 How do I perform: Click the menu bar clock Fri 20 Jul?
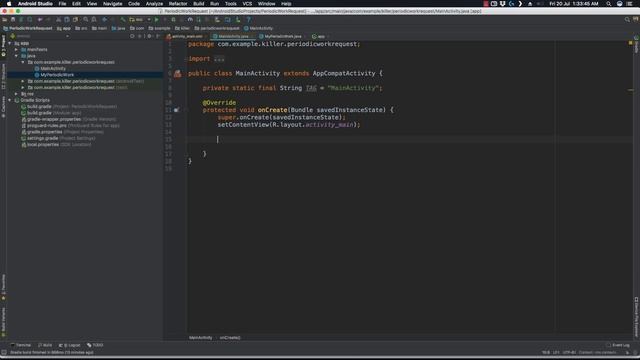[x=574, y=4]
